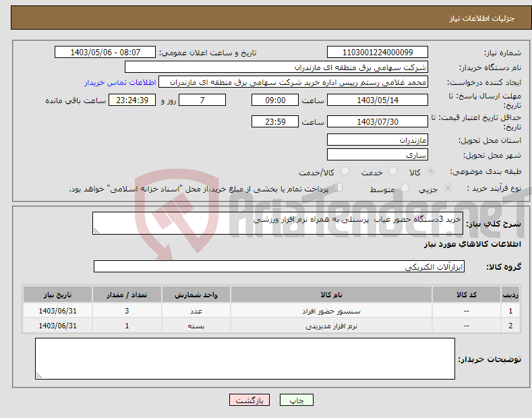Select the کالا/خدمت radio button
Image resolution: width=532 pixels, height=418 pixels.
[345, 171]
